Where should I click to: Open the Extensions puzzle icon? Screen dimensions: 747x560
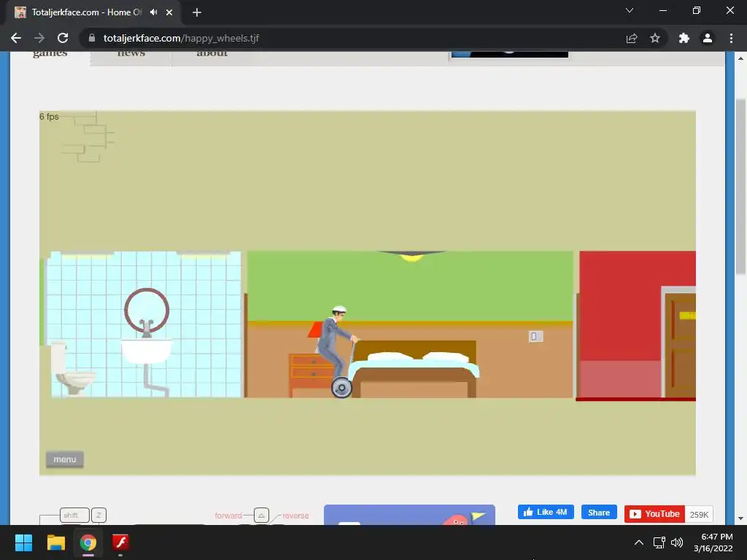click(684, 38)
